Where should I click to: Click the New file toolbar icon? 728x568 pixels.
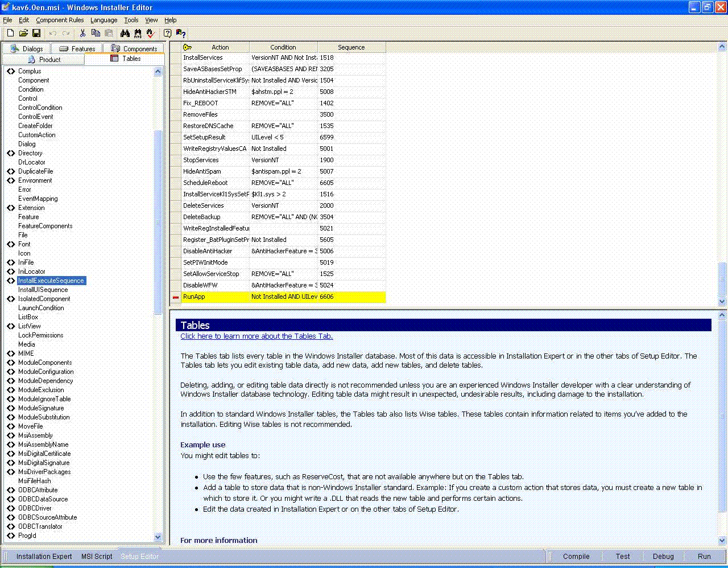[x=10, y=34]
